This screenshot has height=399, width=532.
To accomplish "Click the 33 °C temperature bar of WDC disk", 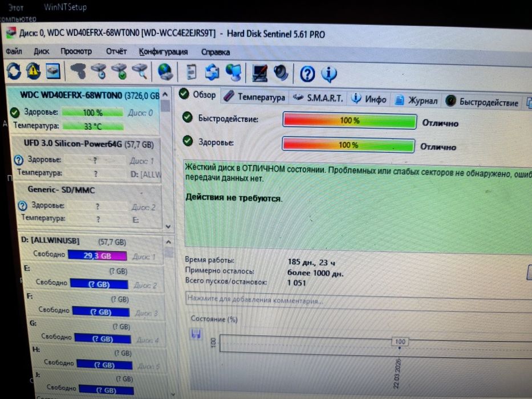I will tap(93, 126).
